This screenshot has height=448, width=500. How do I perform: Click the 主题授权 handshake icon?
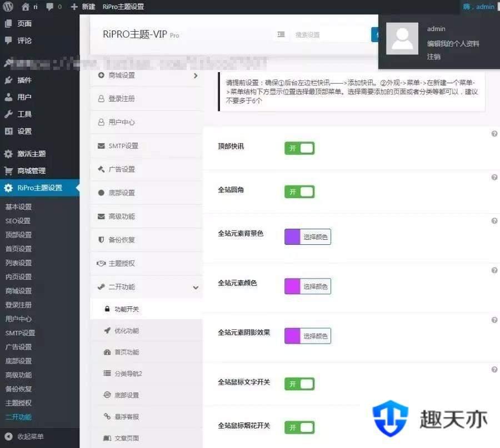coord(101,264)
